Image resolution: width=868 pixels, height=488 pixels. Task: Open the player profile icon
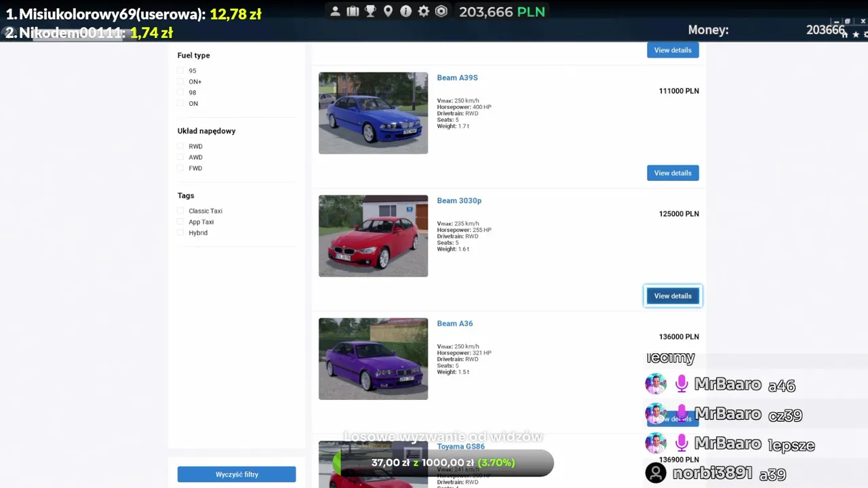pyautogui.click(x=335, y=12)
